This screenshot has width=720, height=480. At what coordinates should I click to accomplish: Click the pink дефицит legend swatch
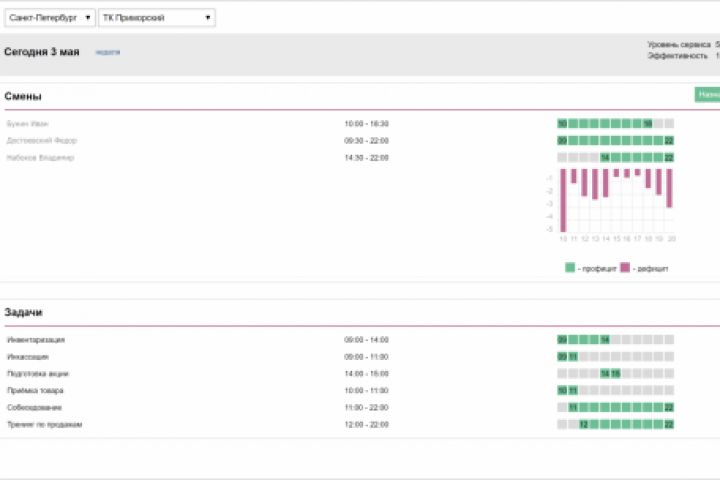point(625,267)
